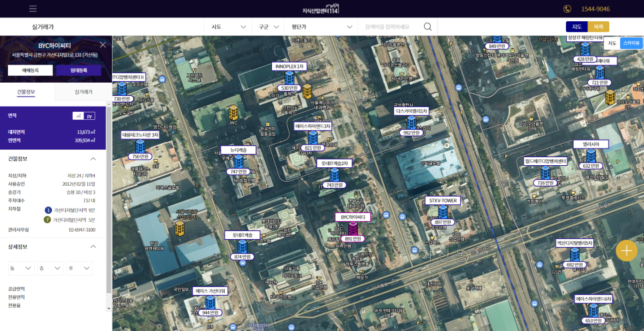The height and width of the screenshot is (331, 644).
Task: Select the 건물정보 tab
Action: [27, 92]
